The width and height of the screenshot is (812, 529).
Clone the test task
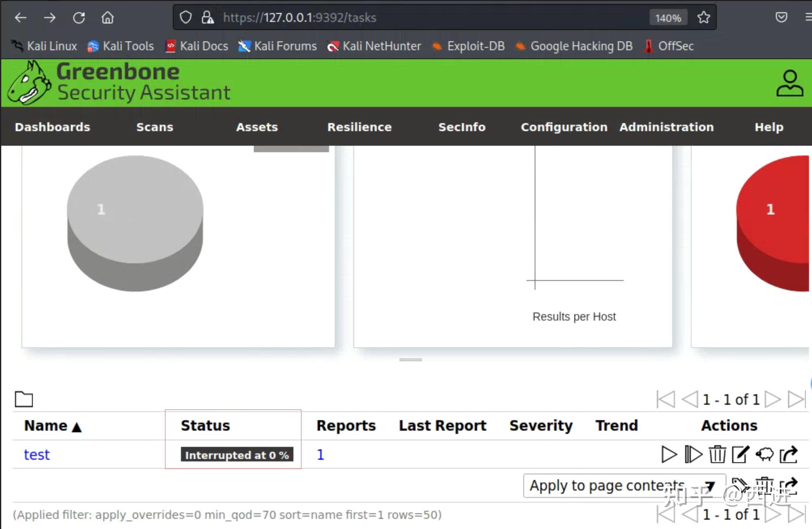point(765,455)
